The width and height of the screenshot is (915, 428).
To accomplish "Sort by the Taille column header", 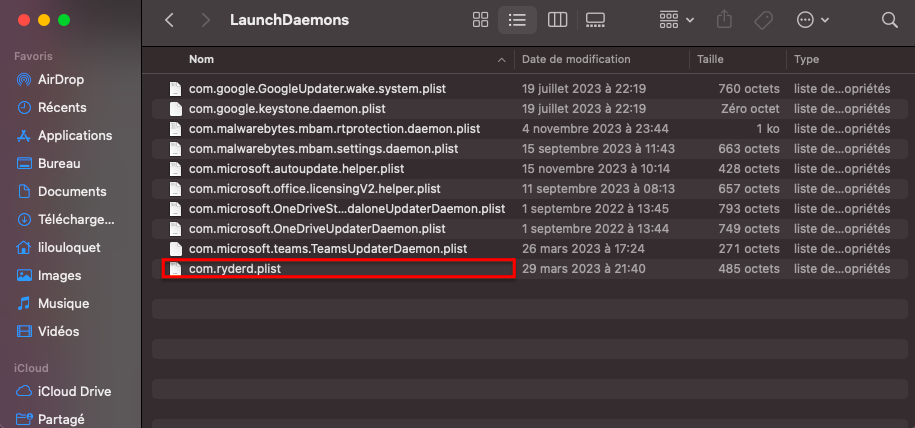I will (x=710, y=60).
